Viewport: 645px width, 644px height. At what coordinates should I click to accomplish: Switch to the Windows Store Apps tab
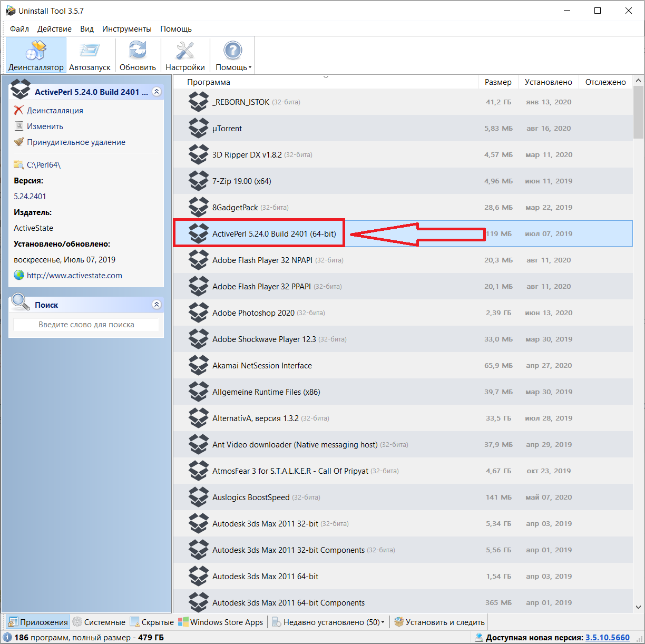221,622
